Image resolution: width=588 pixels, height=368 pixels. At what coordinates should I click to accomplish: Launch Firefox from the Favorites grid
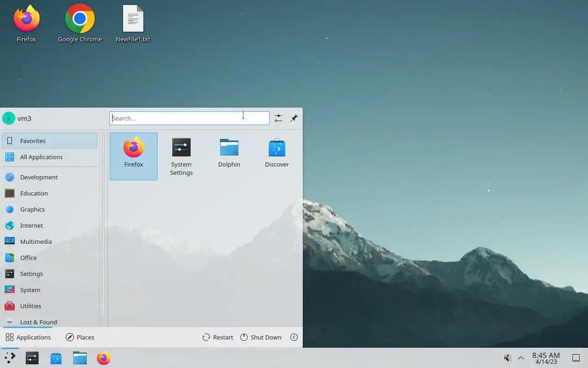point(134,156)
